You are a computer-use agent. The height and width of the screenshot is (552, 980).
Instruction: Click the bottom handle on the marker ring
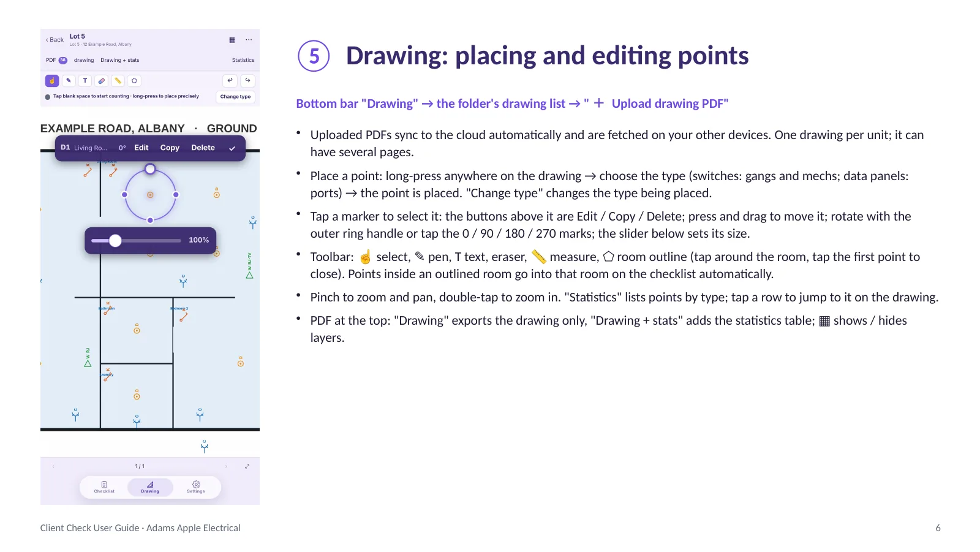click(150, 221)
